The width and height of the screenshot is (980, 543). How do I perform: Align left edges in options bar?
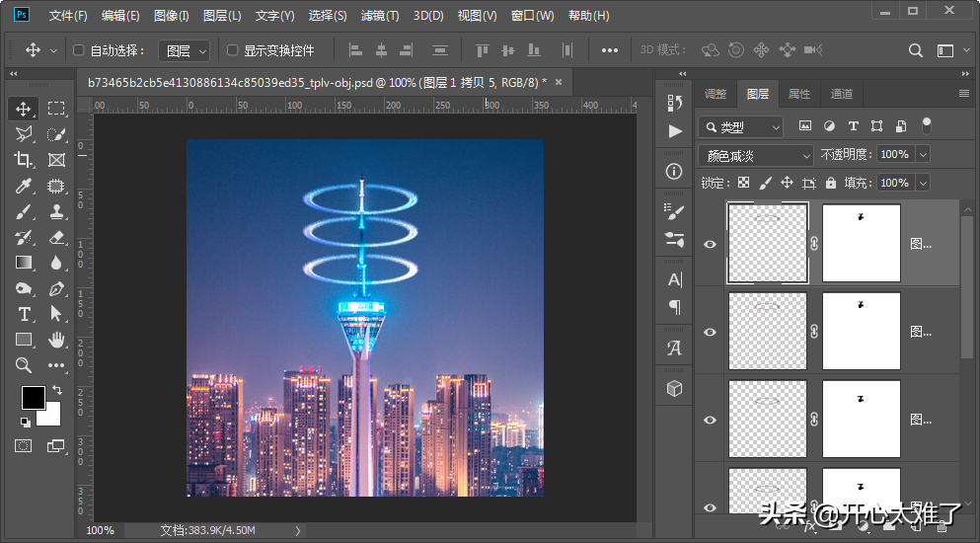(355, 50)
